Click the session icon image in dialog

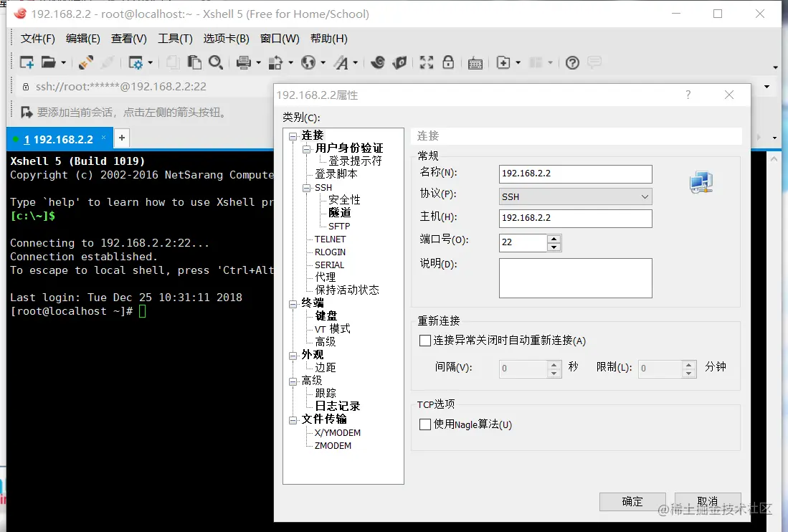[x=701, y=182]
